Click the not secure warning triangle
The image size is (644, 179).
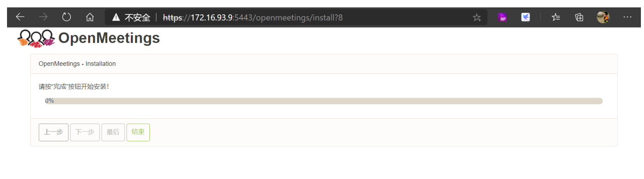(116, 17)
